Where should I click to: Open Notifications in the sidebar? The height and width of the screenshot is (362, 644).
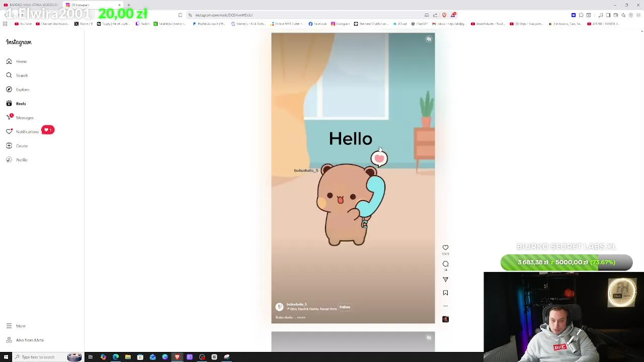tap(23, 132)
